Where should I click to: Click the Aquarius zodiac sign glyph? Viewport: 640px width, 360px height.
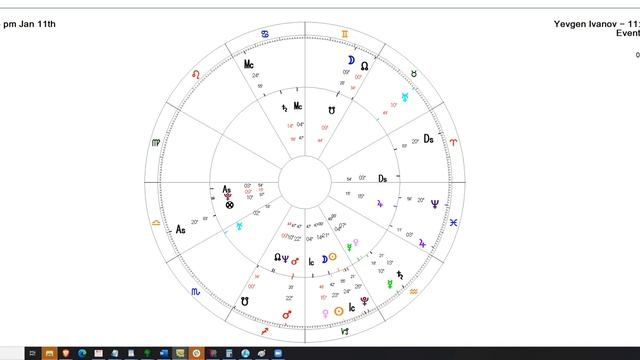[x=413, y=291]
